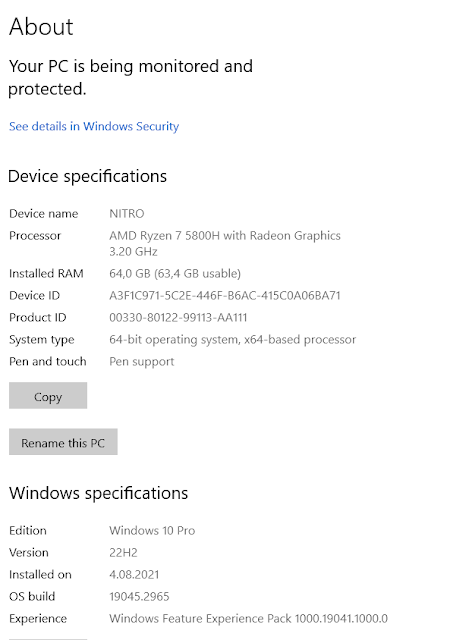
Task: Click the Copy button under device specifications
Action: coord(48,396)
